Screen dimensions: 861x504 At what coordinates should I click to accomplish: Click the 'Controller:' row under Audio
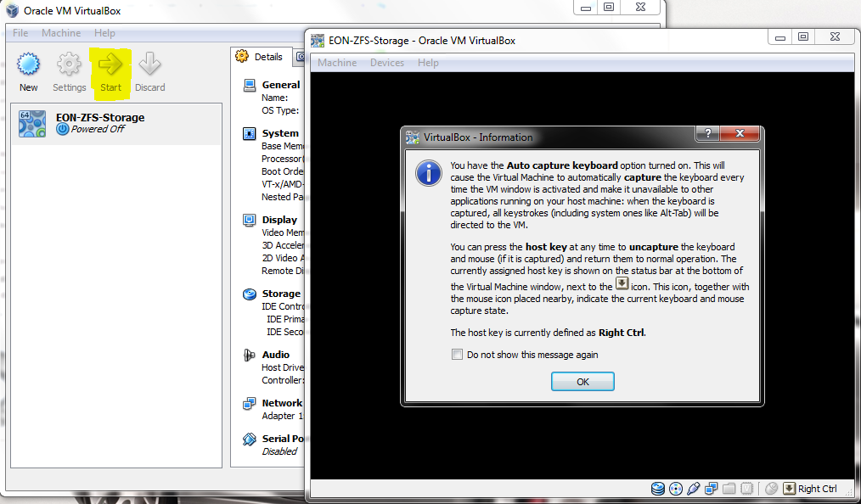282,380
